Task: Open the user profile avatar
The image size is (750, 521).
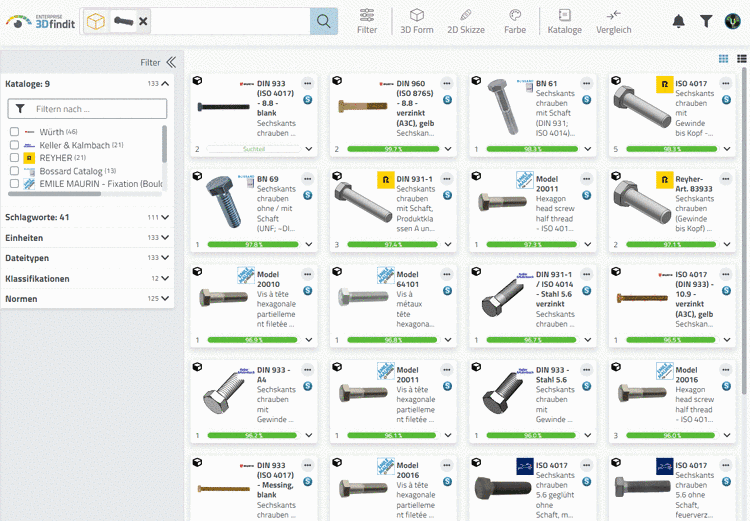Action: click(732, 21)
